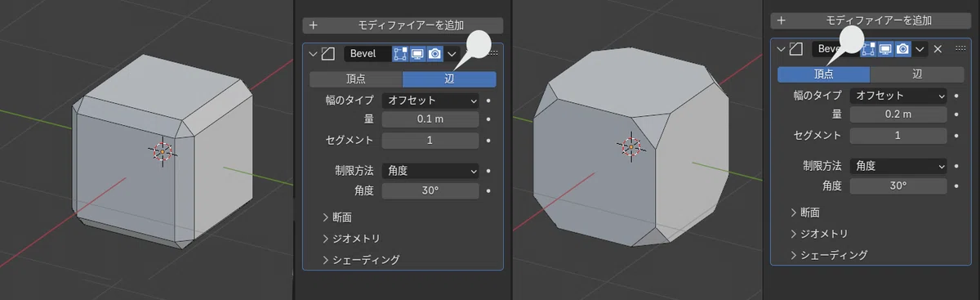The height and width of the screenshot is (300, 980).
Task: Open modifier options chevron in left Bevel header
Action: [452, 54]
